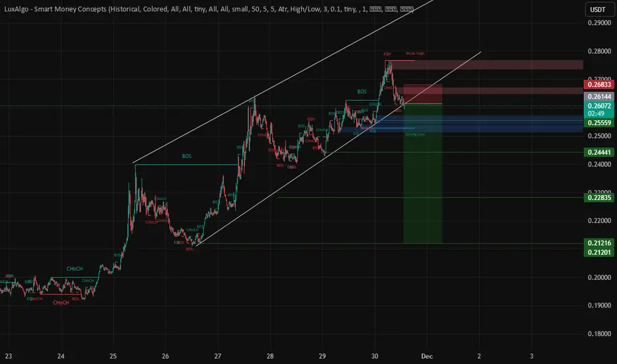
Task: Click the date label 23 on time axis
Action: 8,356
